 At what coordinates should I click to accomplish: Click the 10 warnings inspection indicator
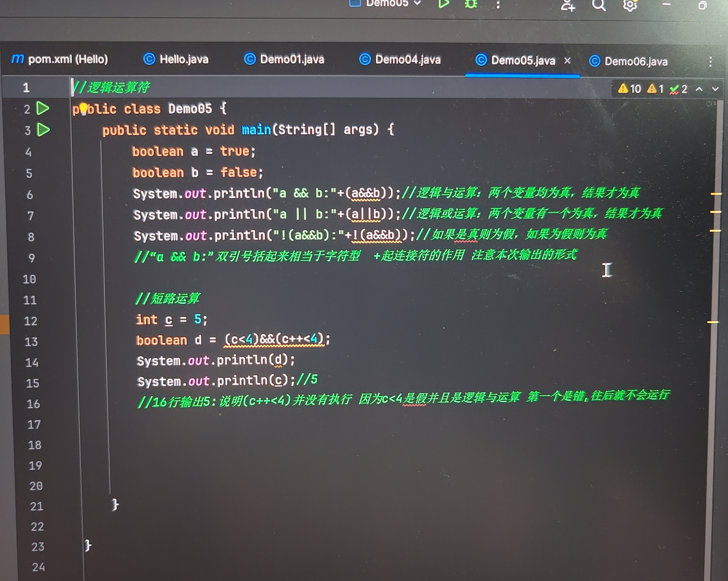click(x=629, y=89)
